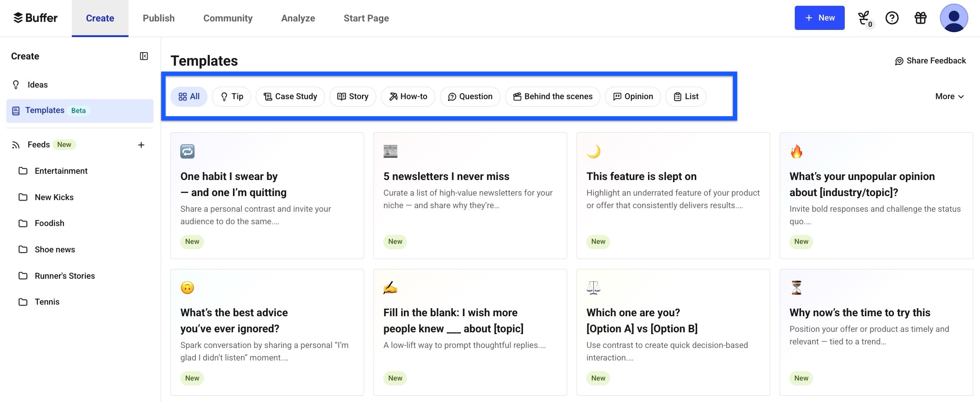Enable the Behind the scenes filter

[552, 96]
